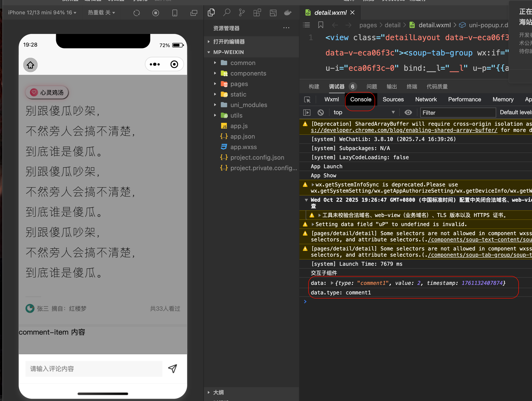
Task: Switch to the Network tab
Action: (x=426, y=99)
